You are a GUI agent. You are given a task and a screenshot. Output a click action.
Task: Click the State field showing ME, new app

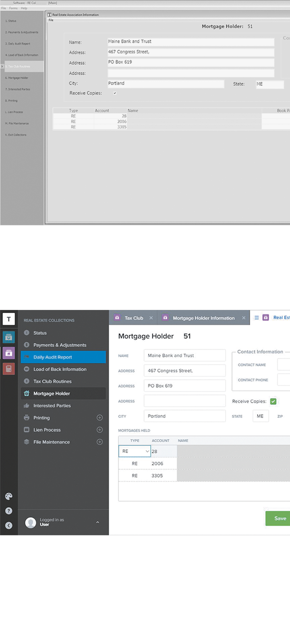(x=261, y=416)
